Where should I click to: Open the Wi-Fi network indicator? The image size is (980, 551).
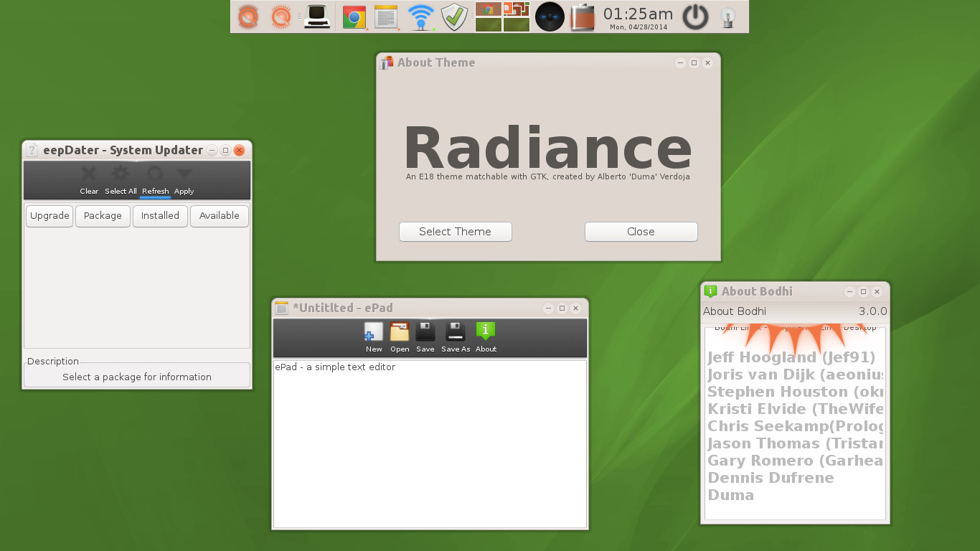(x=421, y=17)
